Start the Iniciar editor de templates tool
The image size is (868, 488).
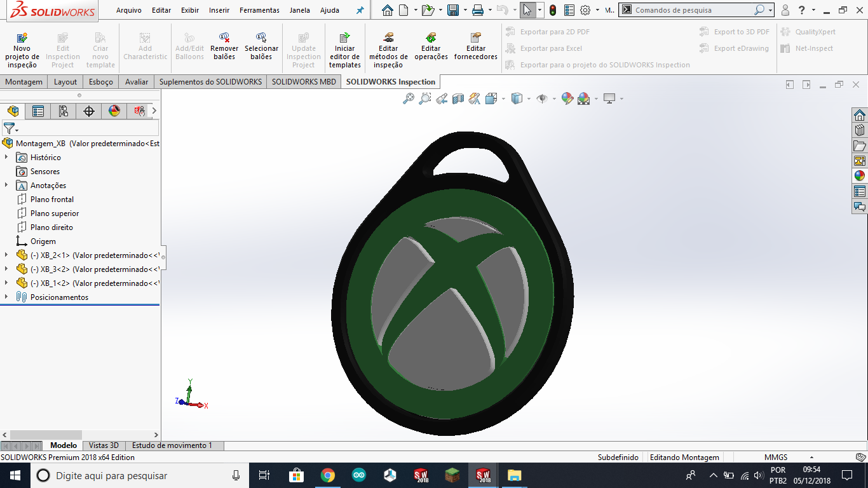[x=345, y=50]
